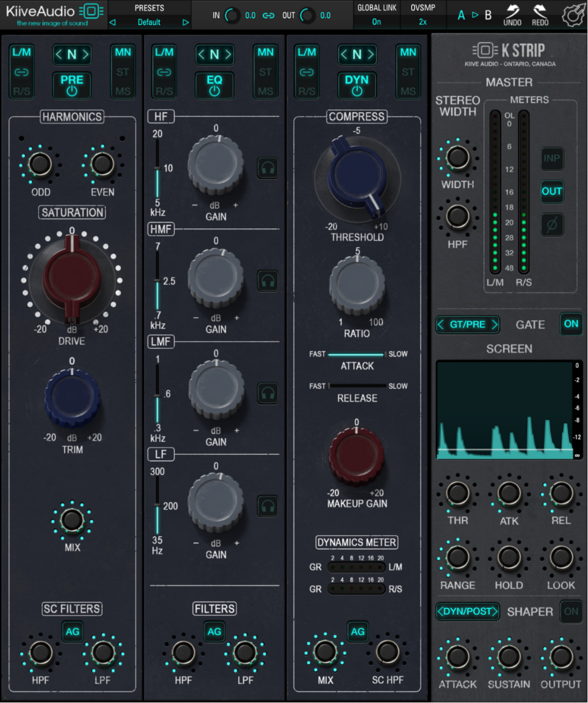
Task: Solo the LF band headphone icon
Action: [268, 506]
